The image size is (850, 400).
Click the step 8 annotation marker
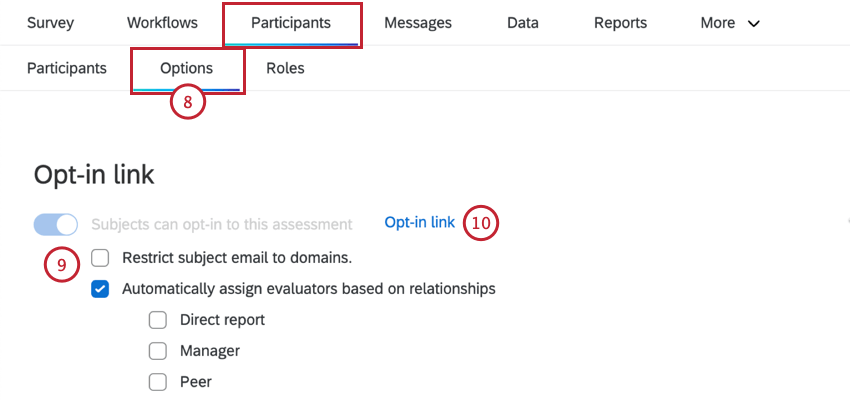(x=188, y=102)
